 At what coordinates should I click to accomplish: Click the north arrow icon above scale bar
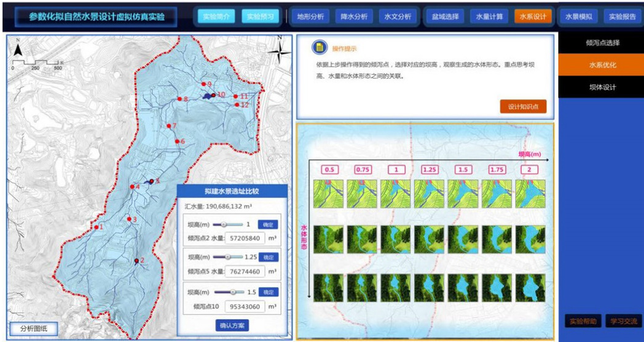coord(18,50)
